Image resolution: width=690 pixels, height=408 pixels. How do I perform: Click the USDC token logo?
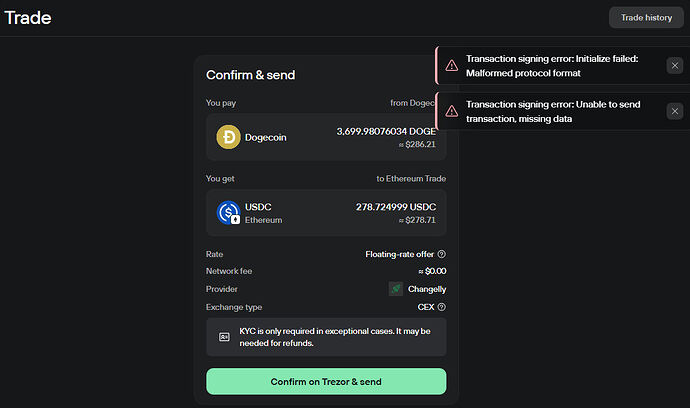pyautogui.click(x=228, y=213)
